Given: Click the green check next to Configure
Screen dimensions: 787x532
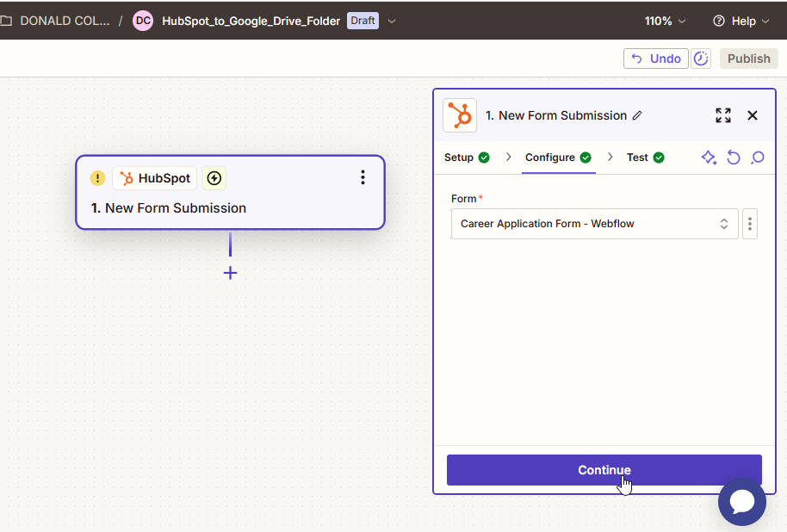Looking at the screenshot, I should click(x=586, y=158).
